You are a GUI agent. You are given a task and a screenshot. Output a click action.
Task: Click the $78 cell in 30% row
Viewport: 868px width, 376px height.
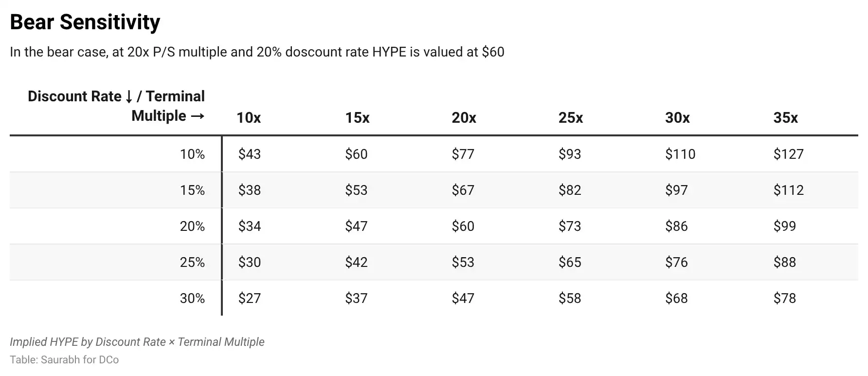[785, 299]
